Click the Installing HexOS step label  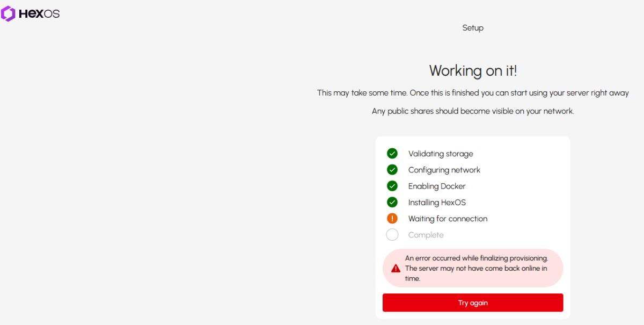(437, 203)
